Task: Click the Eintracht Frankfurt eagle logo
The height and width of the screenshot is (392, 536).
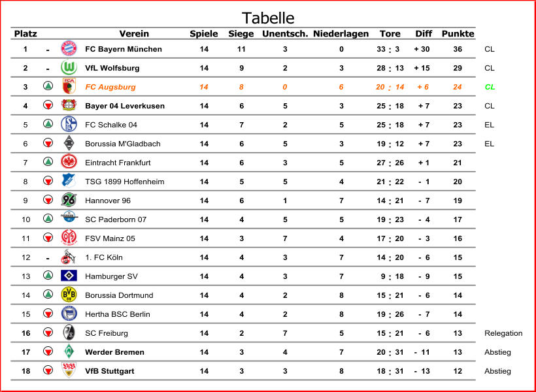Action: coord(69,161)
